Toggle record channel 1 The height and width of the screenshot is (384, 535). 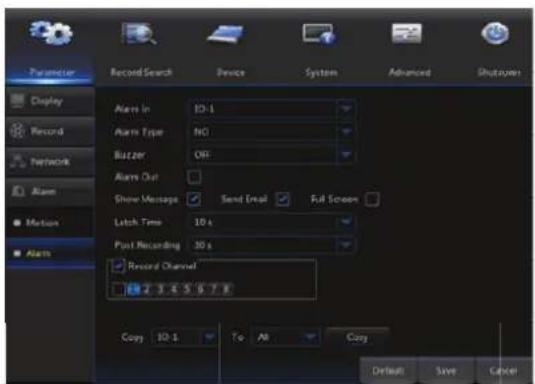click(x=133, y=289)
